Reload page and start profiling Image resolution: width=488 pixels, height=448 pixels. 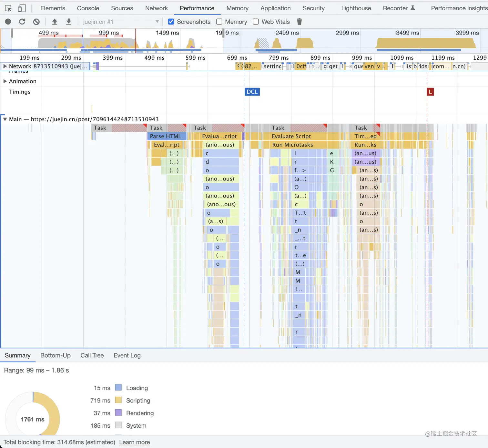click(22, 22)
